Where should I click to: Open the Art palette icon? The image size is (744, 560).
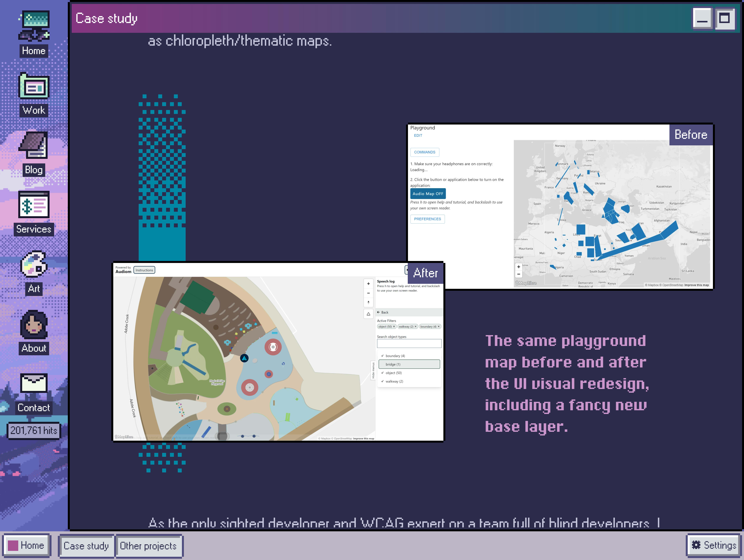(34, 264)
